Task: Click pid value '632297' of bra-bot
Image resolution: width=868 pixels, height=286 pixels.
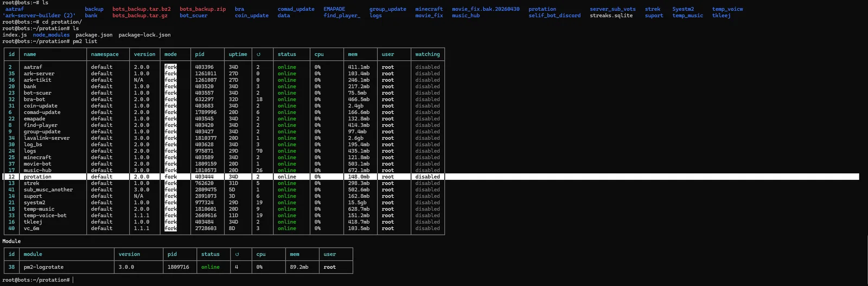Action: (204, 100)
